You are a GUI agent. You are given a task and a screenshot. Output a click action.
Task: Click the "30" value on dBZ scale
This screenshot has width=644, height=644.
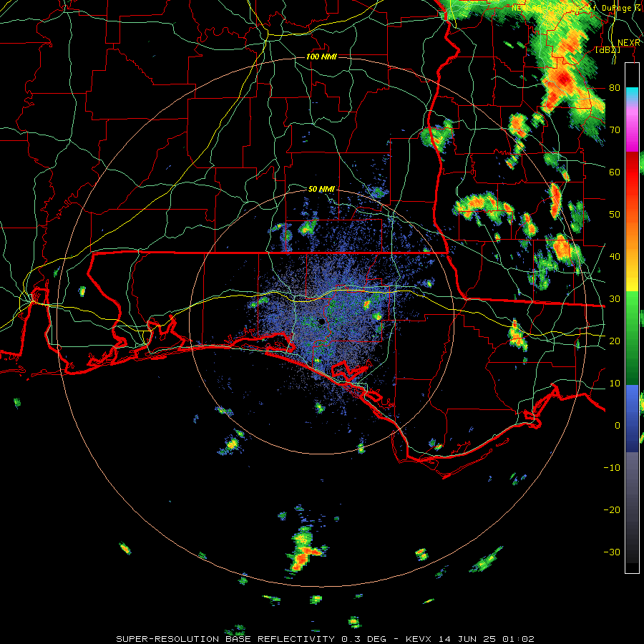[615, 298]
